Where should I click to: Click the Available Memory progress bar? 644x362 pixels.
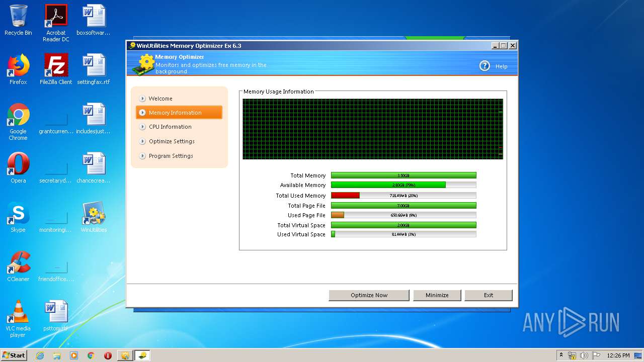coord(404,185)
